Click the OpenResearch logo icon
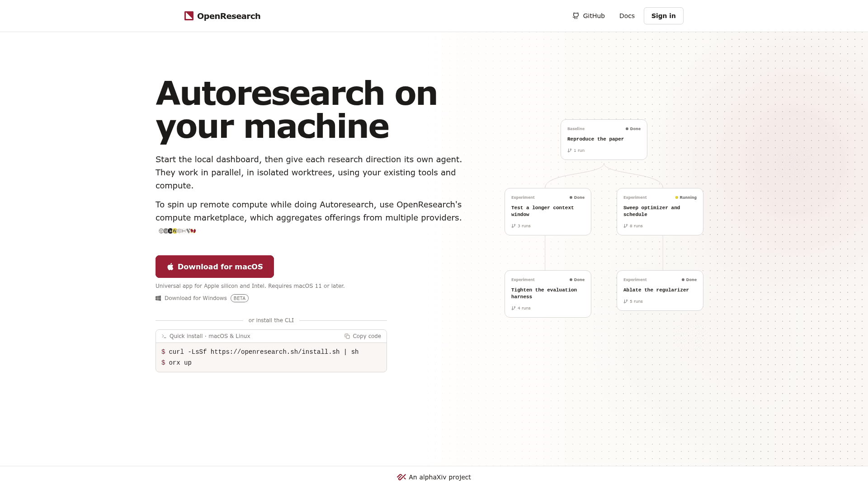This screenshot has height=488, width=868. [x=189, y=16]
